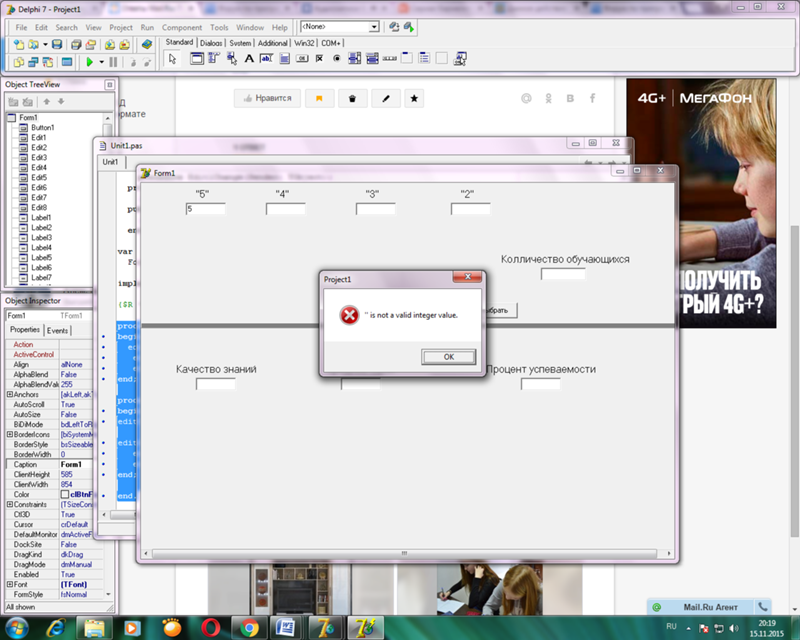Expand the Anchors property
This screenshot has width=800, height=640.
click(x=9, y=394)
